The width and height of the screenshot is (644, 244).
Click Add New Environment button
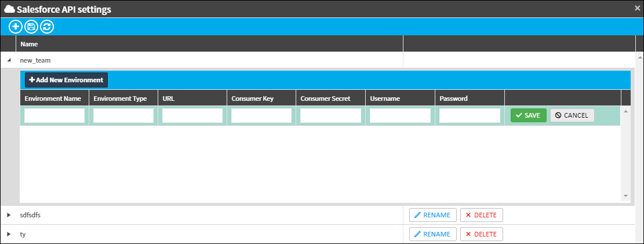67,80
